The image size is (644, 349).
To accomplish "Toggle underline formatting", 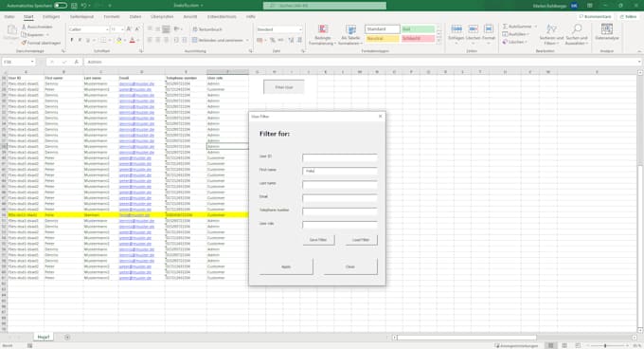I will tap(87, 40).
